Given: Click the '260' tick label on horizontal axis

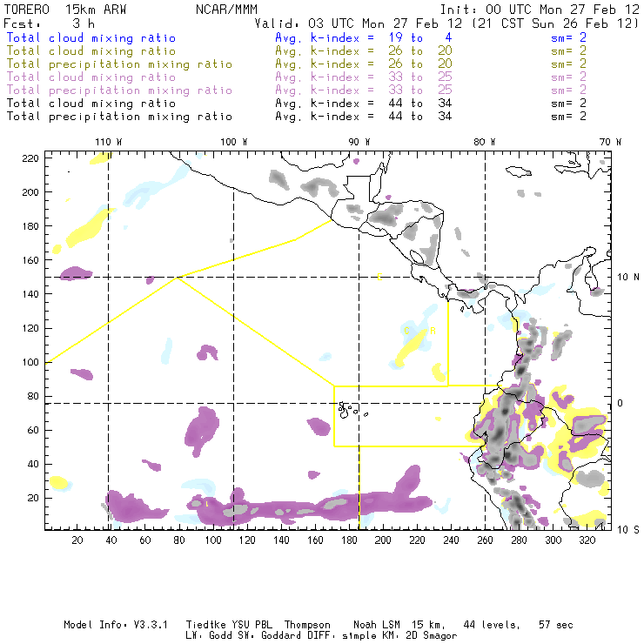Looking at the screenshot, I should point(485,540).
